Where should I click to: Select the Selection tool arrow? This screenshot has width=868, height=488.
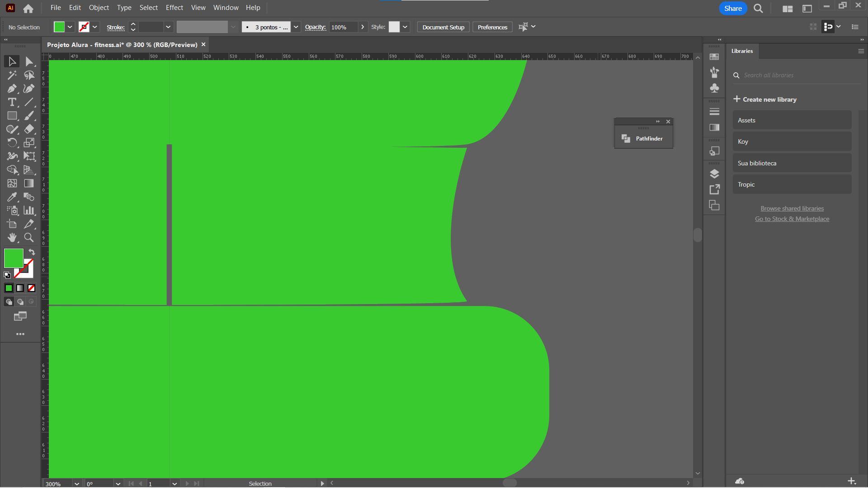pyautogui.click(x=12, y=61)
